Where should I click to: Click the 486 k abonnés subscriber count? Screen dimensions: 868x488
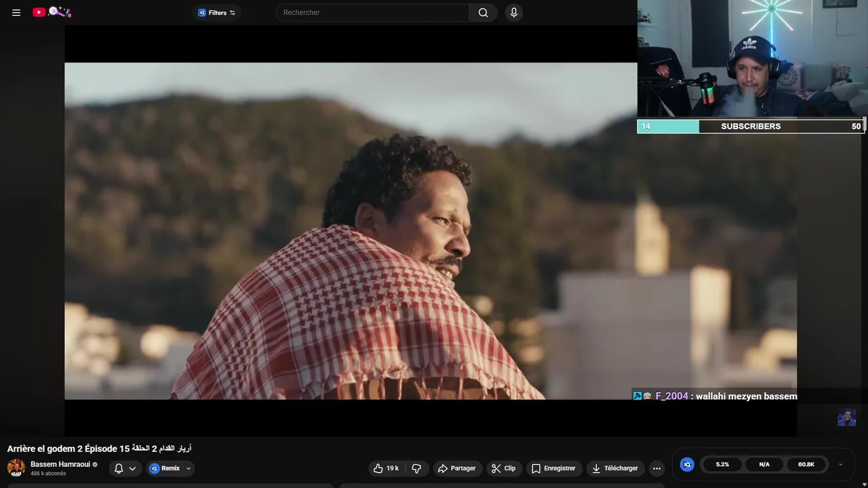coord(48,474)
